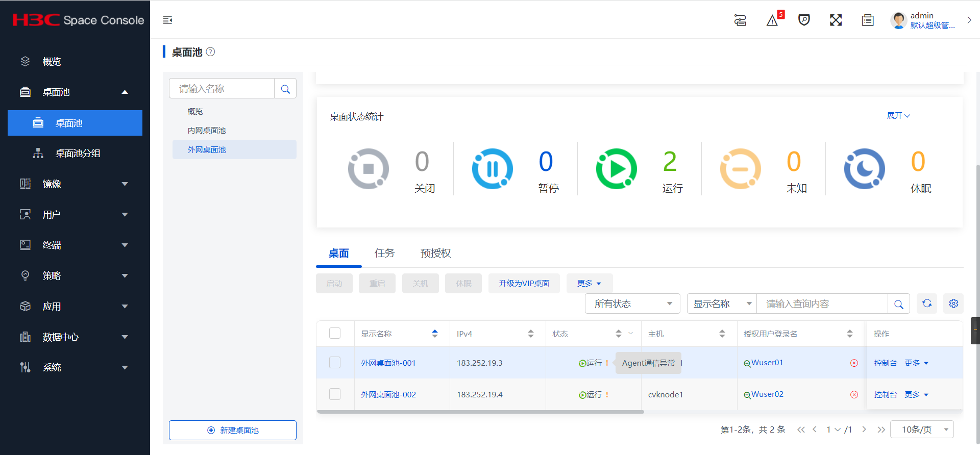Image resolution: width=980 pixels, height=455 pixels.
Task: Click the 新建桌面池 button
Action: (x=233, y=430)
